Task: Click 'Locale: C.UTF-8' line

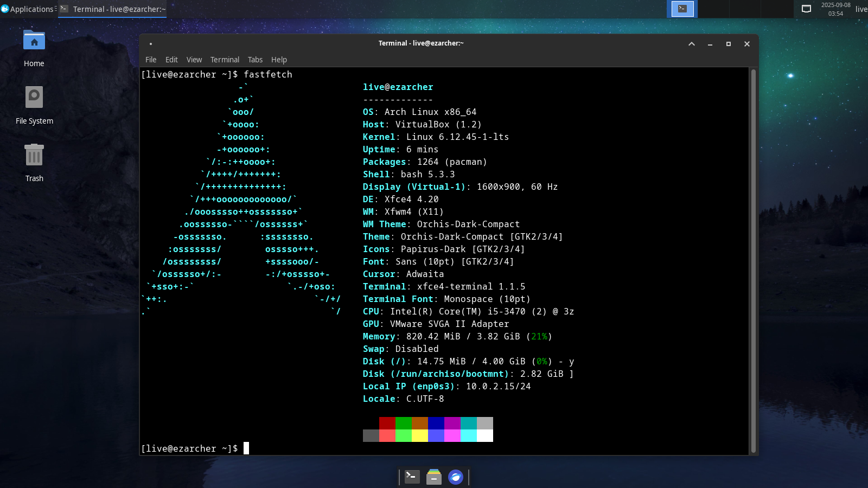Action: coord(404,399)
